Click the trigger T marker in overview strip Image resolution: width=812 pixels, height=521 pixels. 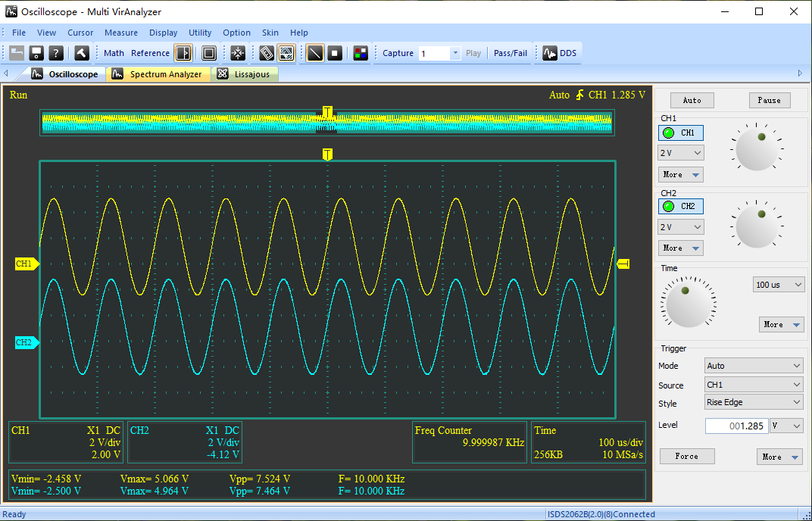tap(327, 112)
